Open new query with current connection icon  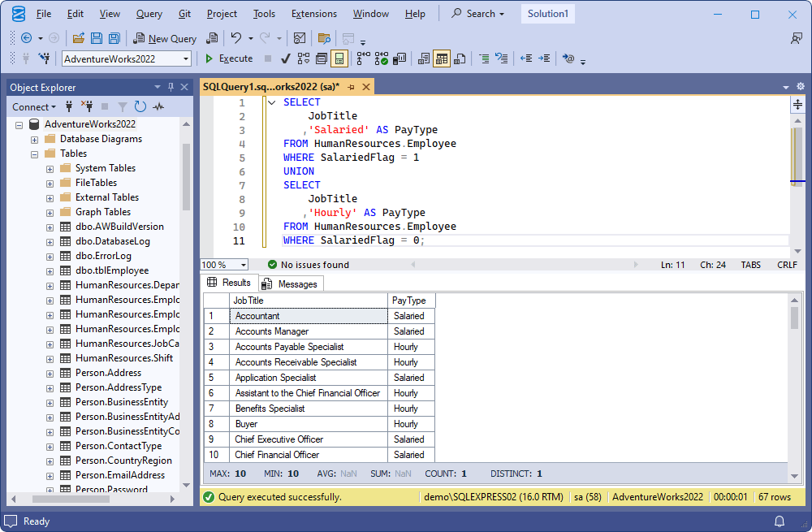tap(212, 38)
